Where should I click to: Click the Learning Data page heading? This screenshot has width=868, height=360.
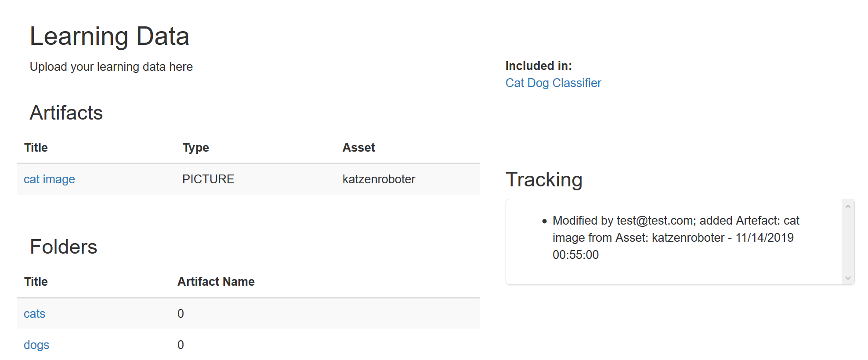click(109, 36)
